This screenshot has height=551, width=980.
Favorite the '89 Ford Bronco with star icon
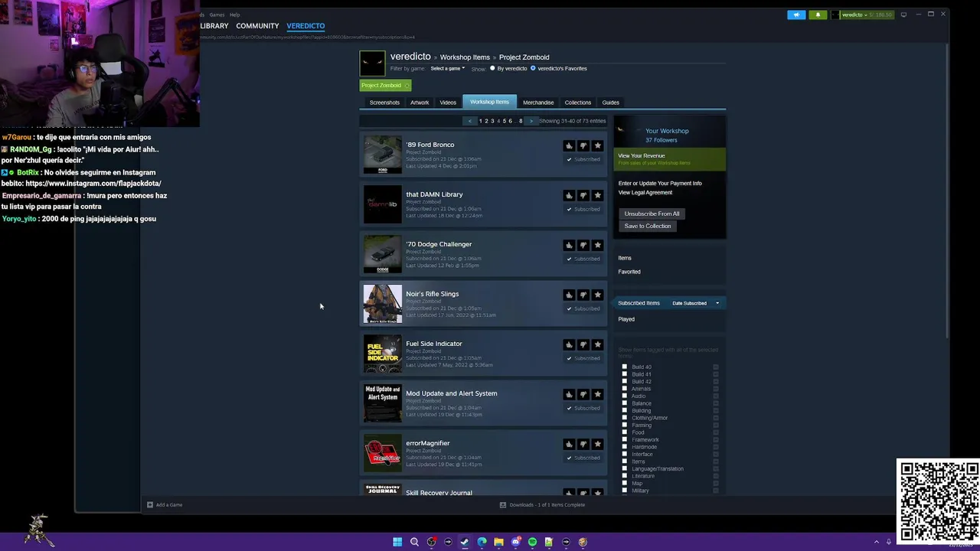tap(598, 145)
